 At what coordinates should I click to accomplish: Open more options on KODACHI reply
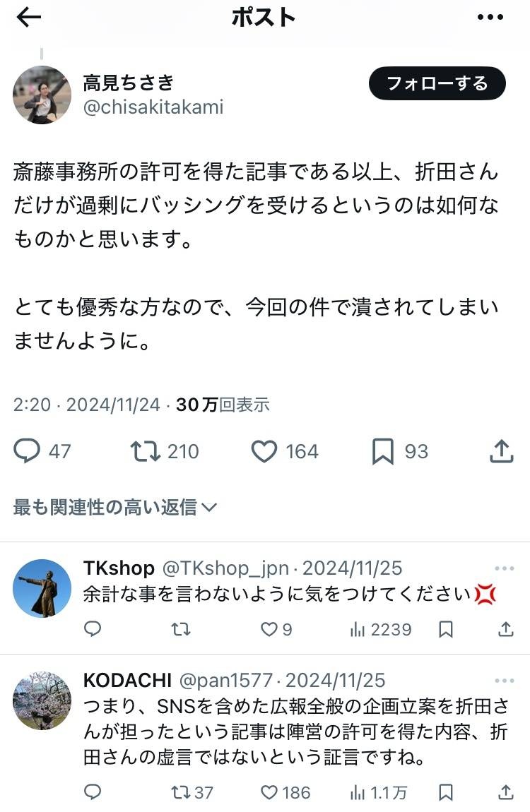coord(505,681)
